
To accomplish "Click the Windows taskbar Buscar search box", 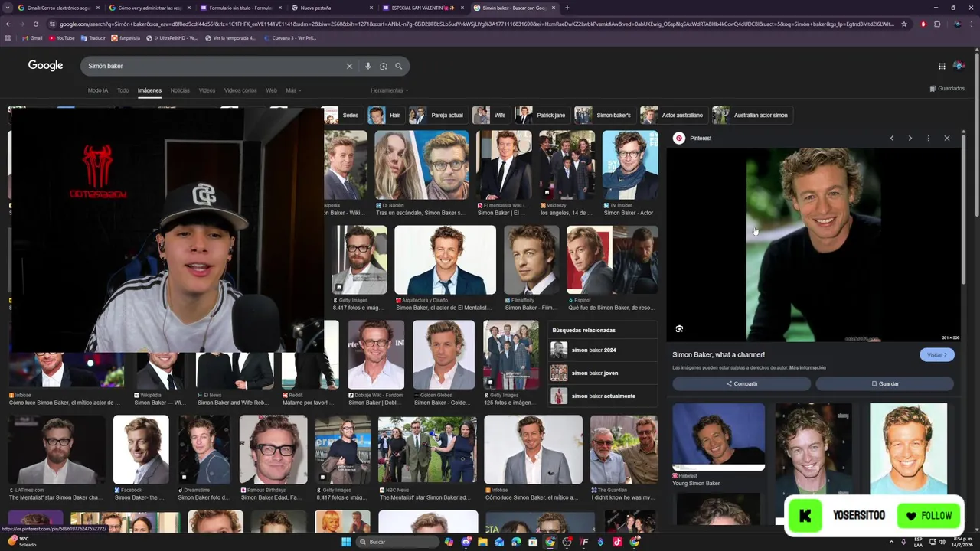I will 398,542.
